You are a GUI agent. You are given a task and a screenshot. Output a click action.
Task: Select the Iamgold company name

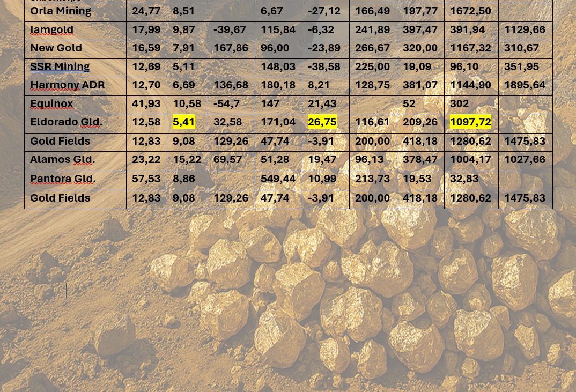coord(51,30)
